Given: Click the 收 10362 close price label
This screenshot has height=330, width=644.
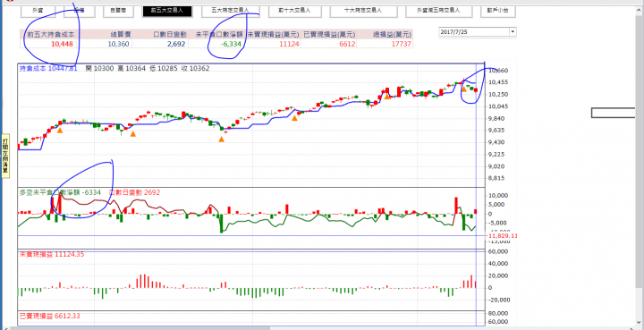Looking at the screenshot, I should tap(196, 69).
